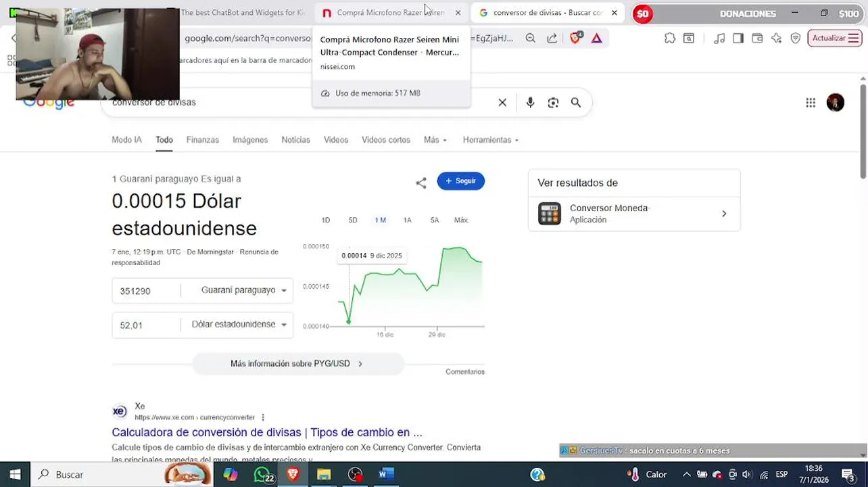Image resolution: width=868 pixels, height=487 pixels.
Task: Open Microsoft Word from the taskbar
Action: coord(386,475)
